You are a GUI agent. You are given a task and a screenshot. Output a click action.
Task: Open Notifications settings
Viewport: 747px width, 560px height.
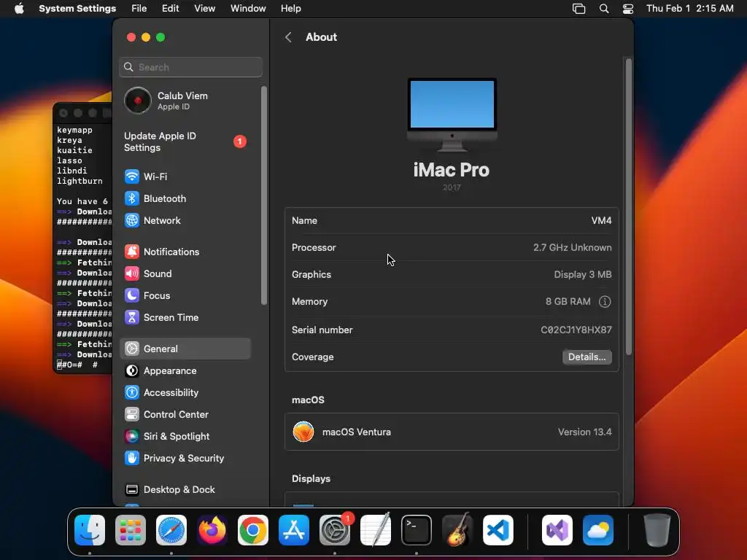[185, 252]
